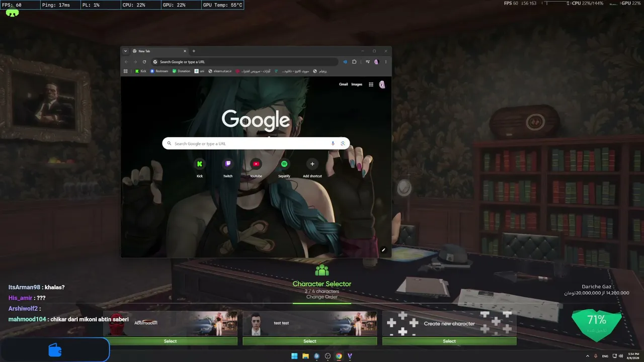Select the test test character button
644x362 pixels.
309,341
